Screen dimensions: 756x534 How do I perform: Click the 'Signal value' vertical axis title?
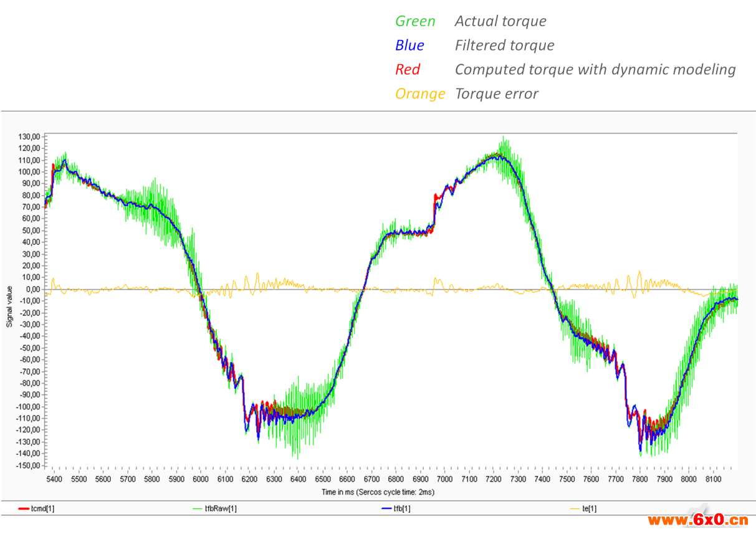[10, 307]
